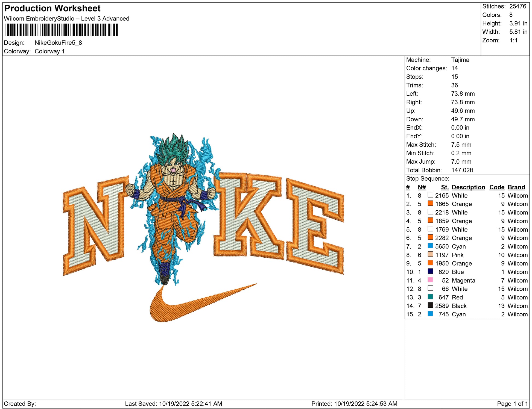Click the pink swatch in stop 8
Viewport: 532px width, 409px height.
point(430,254)
